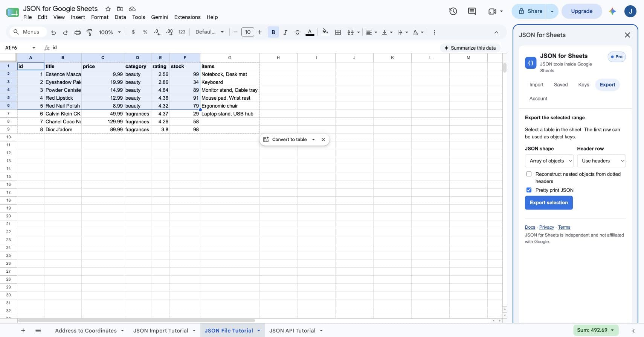Open the side panel arrow at bottom right

(633, 331)
